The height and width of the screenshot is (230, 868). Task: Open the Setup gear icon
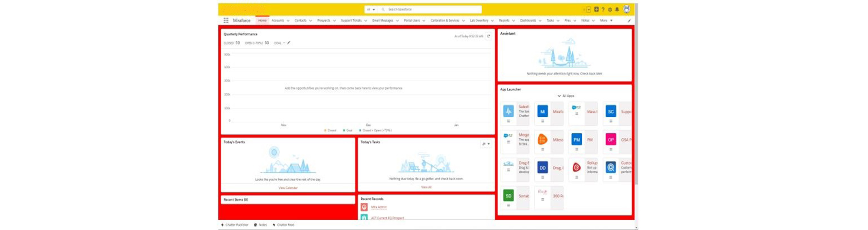pos(610,10)
